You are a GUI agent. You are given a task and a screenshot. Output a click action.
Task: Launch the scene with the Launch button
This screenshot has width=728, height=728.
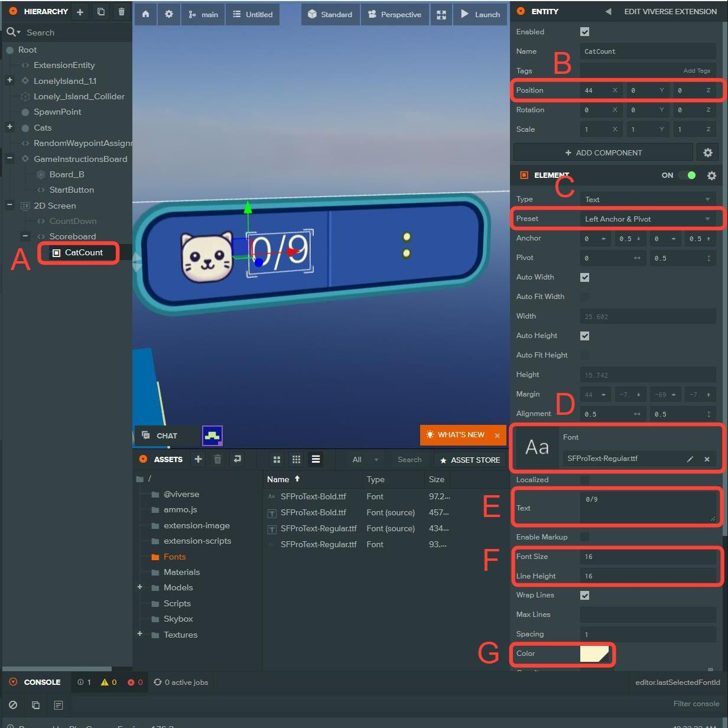point(480,14)
